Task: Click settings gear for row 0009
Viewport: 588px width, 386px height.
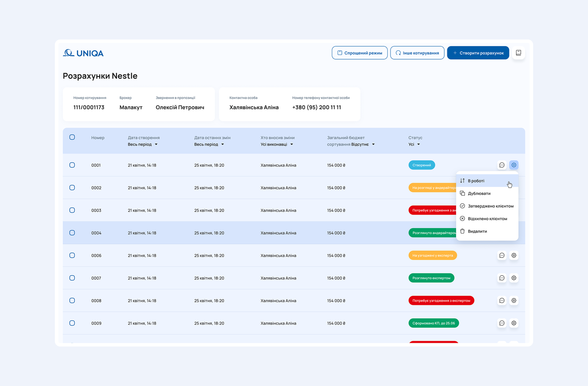Action: pos(514,323)
